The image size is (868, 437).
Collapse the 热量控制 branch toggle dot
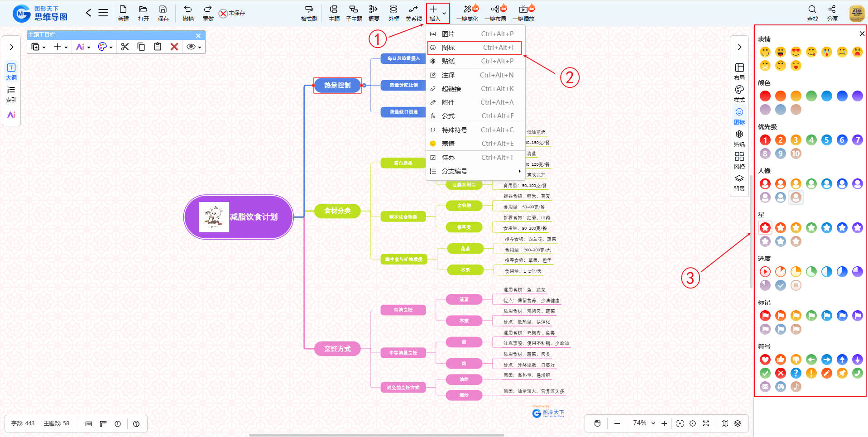pyautogui.click(x=364, y=85)
